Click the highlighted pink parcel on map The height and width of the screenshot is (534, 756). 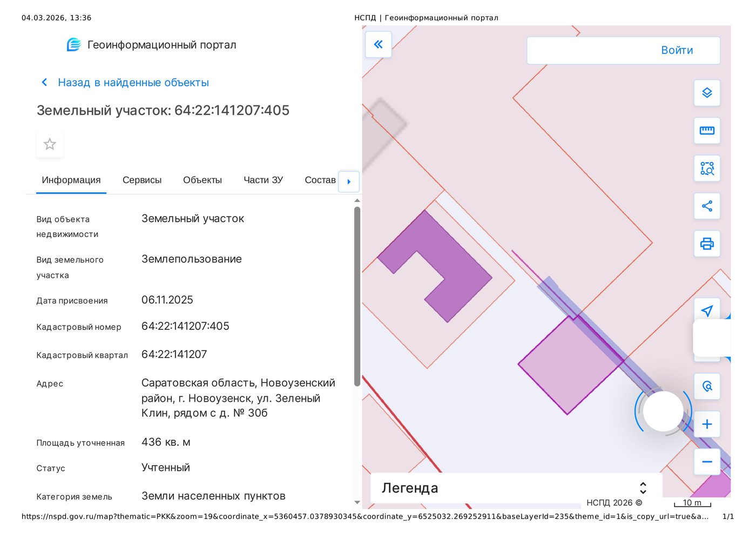(x=570, y=364)
